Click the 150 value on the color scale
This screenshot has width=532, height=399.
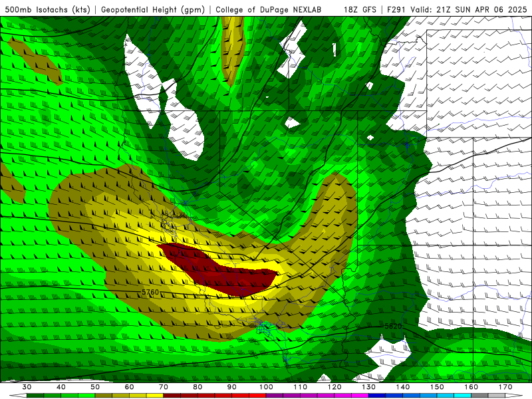tap(437, 387)
